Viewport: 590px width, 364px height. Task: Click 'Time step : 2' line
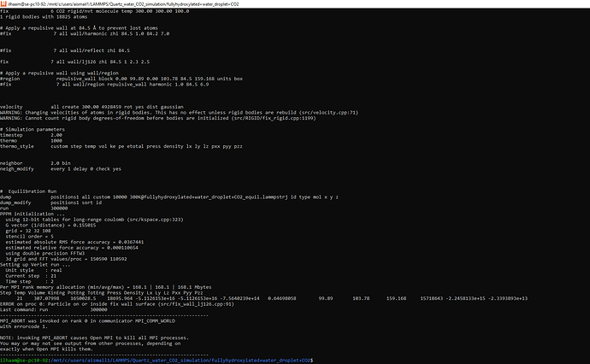point(30,282)
